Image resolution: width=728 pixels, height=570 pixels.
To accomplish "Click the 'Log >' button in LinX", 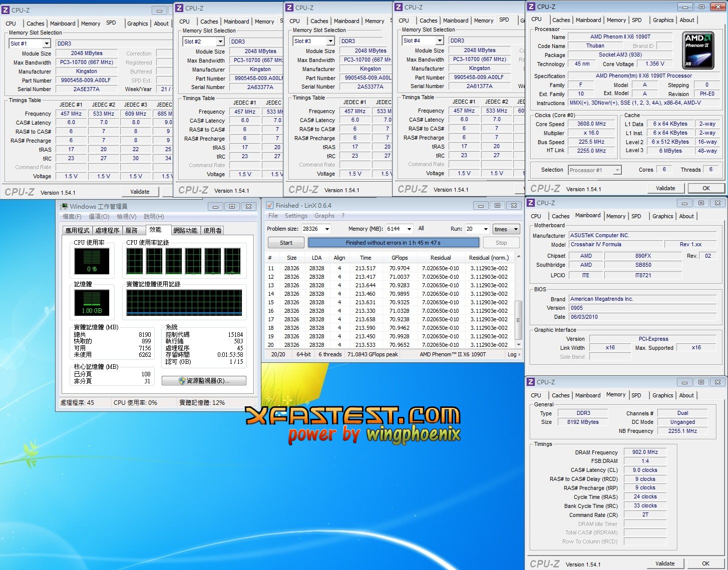I will [514, 354].
